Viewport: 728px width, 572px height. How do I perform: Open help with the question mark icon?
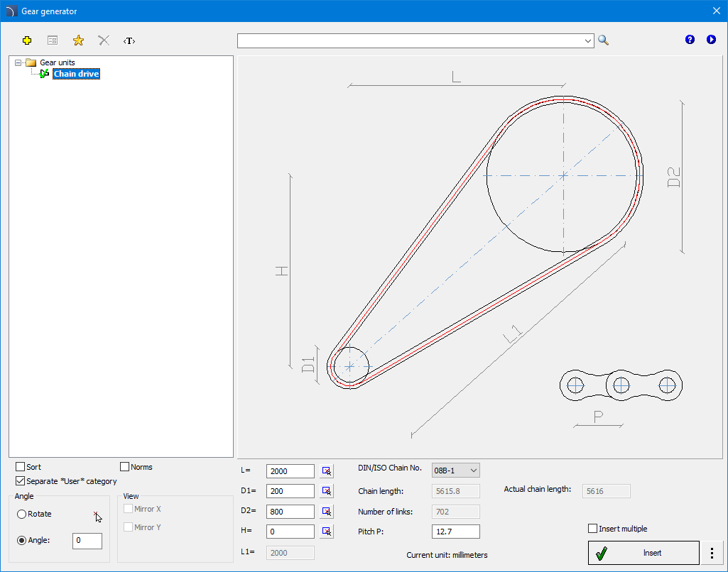click(x=690, y=40)
